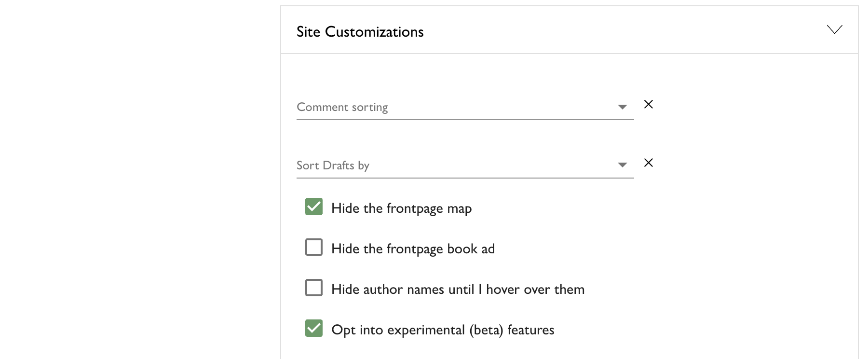Viewport: 868px width, 359px height.
Task: Click the "Hide the frontpage book ad" label
Action: pos(413,249)
